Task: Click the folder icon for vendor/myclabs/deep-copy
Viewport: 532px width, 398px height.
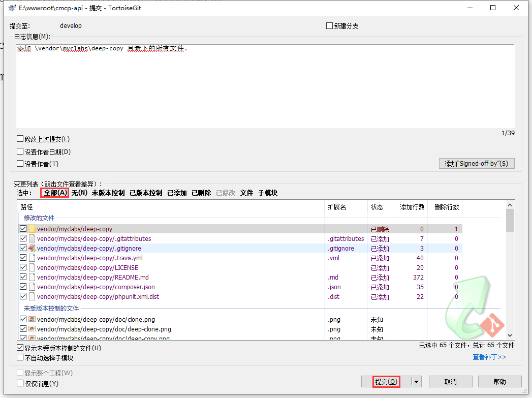Action: pyautogui.click(x=32, y=229)
